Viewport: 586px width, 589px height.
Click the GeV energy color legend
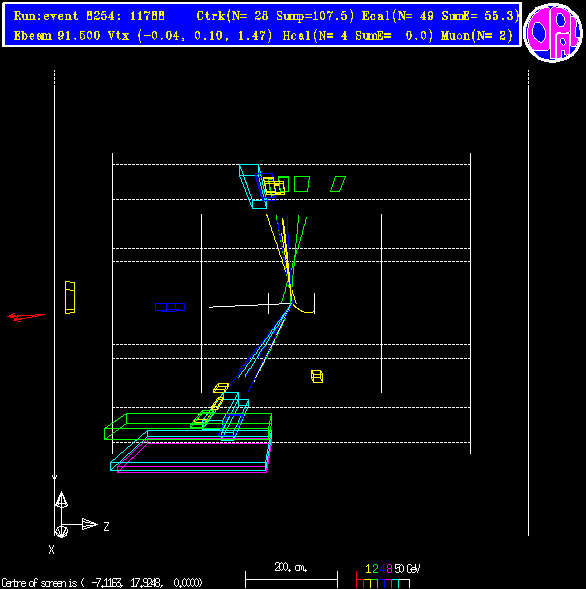pyautogui.click(x=388, y=576)
